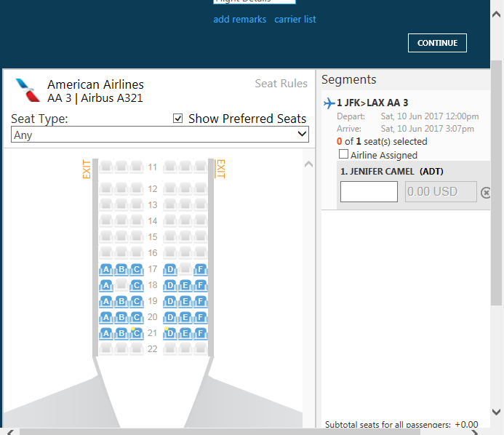Select preferred seat 21D with yellow dot
The height and width of the screenshot is (435, 504).
tap(170, 333)
